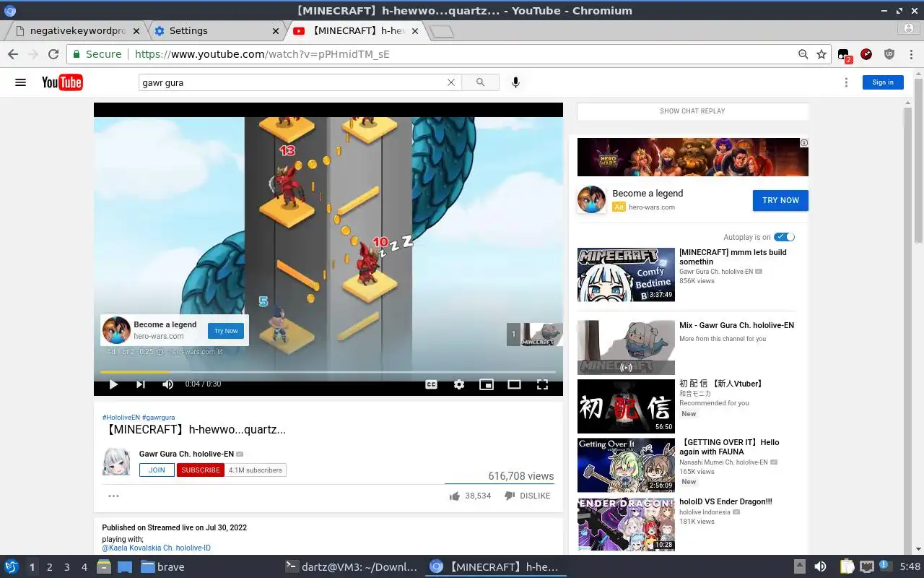Click TRY NOW on Hero Wars ad
This screenshot has width=924, height=578.
click(780, 200)
